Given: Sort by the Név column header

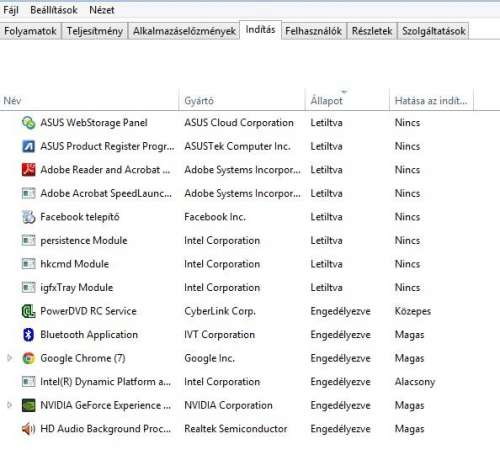Looking at the screenshot, I should coord(89,100).
